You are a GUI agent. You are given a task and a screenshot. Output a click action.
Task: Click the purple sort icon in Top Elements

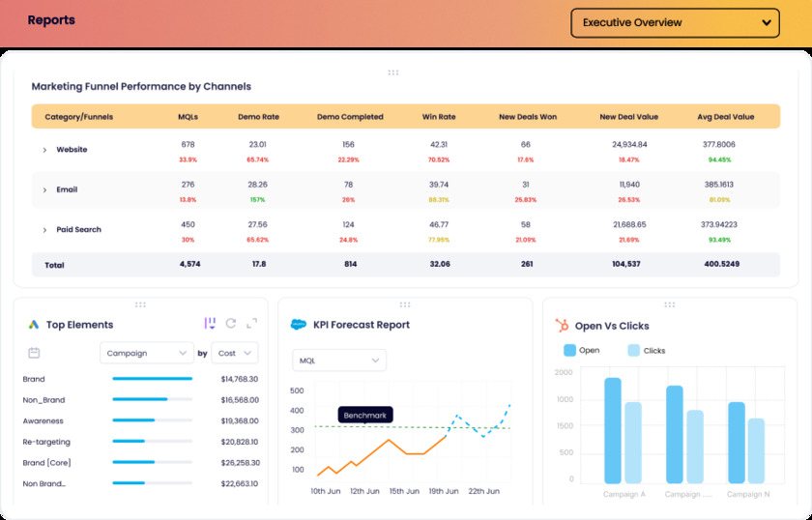pyautogui.click(x=210, y=324)
